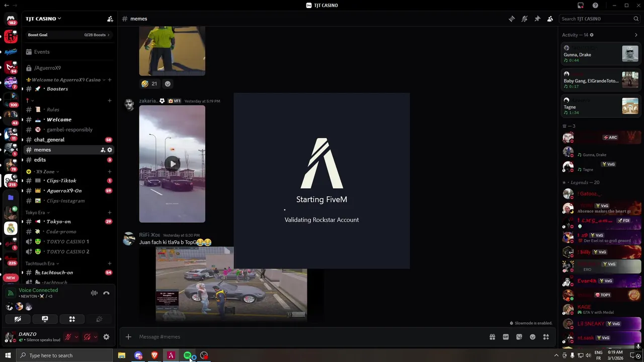Switch to the chat_general channel
Image resolution: width=644 pixels, height=362 pixels.
tap(68, 140)
